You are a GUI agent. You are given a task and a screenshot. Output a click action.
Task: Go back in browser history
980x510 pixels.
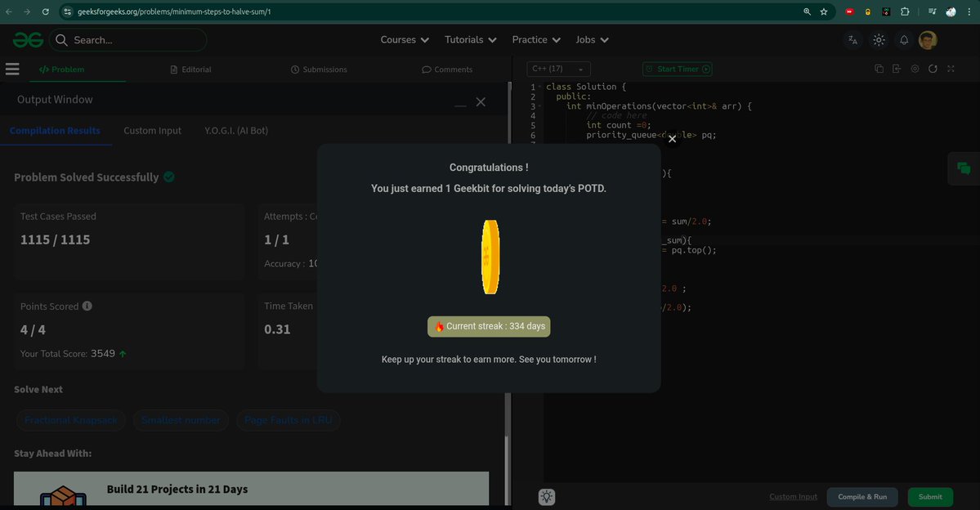tap(9, 11)
